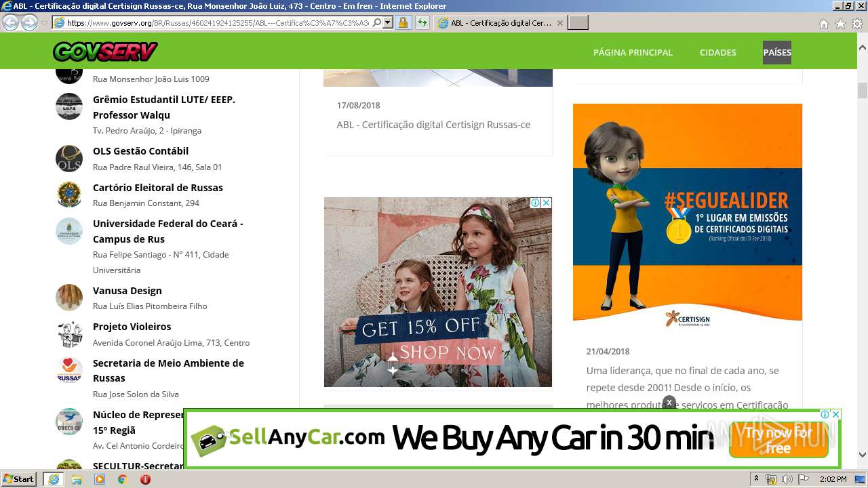Viewport: 868px width, 488px height.
Task: Go to the browser Home icon
Action: (823, 24)
